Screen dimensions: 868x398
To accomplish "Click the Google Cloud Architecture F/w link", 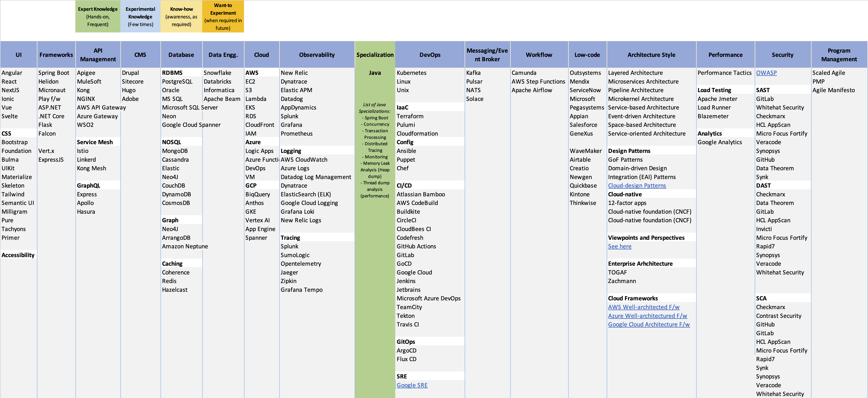I will click(x=648, y=325).
